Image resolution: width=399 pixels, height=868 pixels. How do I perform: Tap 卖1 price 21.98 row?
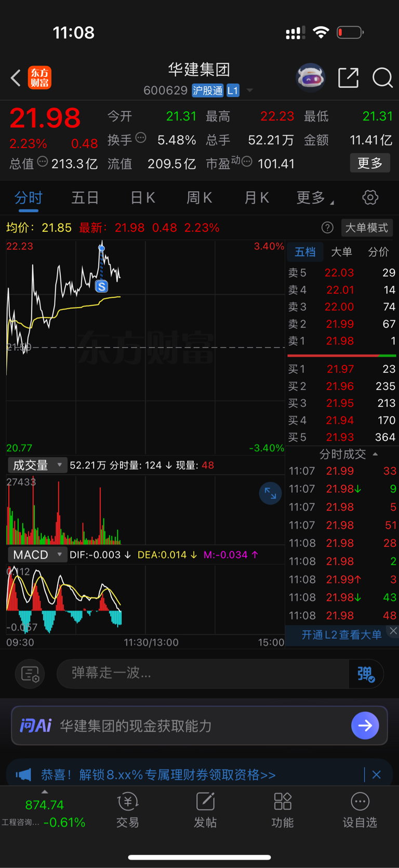tap(342, 341)
